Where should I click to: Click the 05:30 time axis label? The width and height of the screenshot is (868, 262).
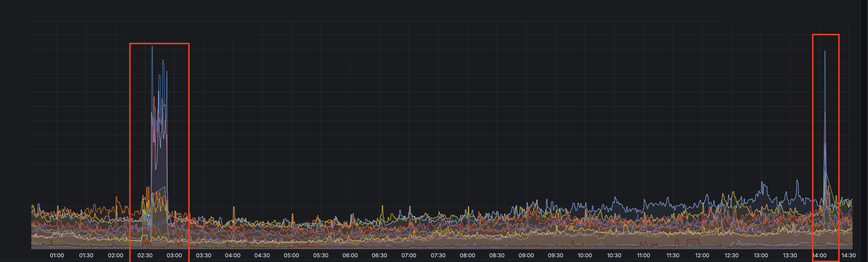pos(321,255)
